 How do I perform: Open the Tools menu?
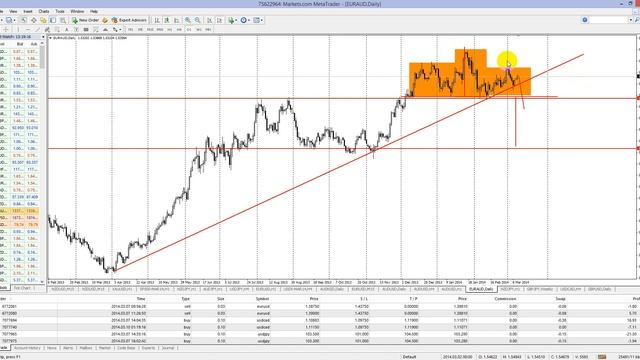click(x=60, y=11)
